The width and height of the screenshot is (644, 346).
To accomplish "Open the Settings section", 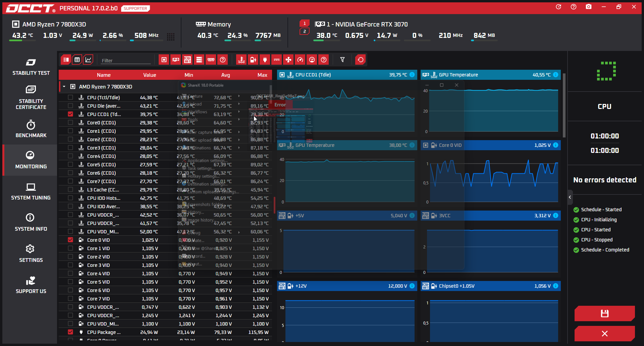I will (31, 254).
